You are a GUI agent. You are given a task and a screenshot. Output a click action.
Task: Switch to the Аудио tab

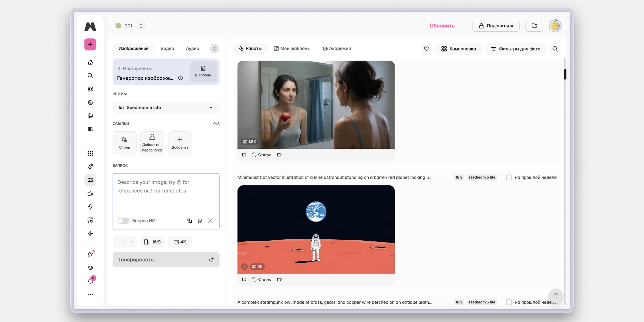pos(192,48)
